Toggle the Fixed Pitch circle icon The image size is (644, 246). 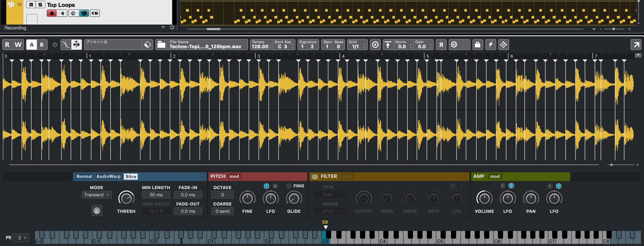point(375,45)
